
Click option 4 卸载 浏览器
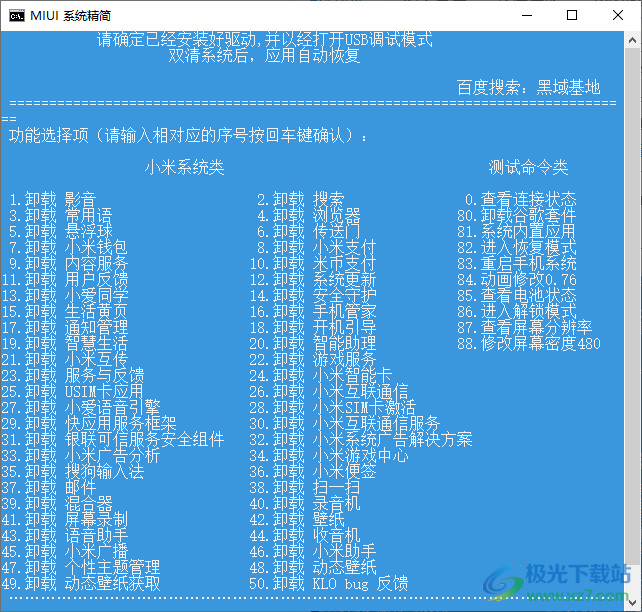[x=309, y=216]
